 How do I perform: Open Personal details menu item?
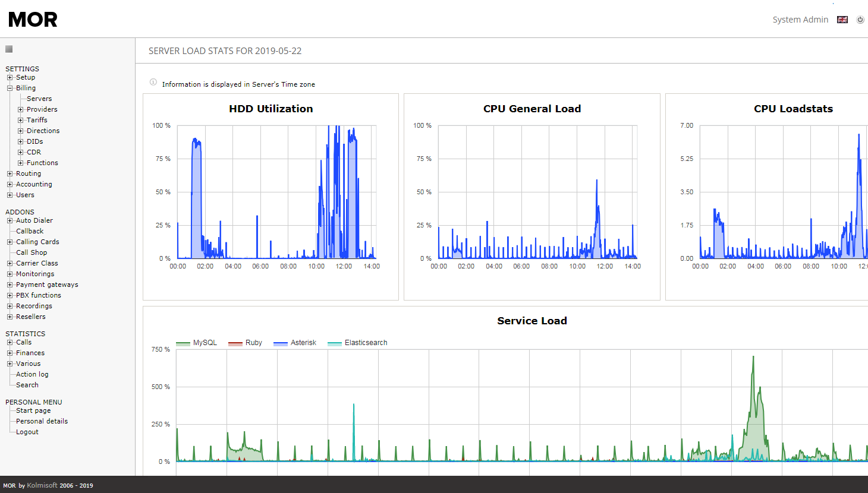[x=42, y=421]
